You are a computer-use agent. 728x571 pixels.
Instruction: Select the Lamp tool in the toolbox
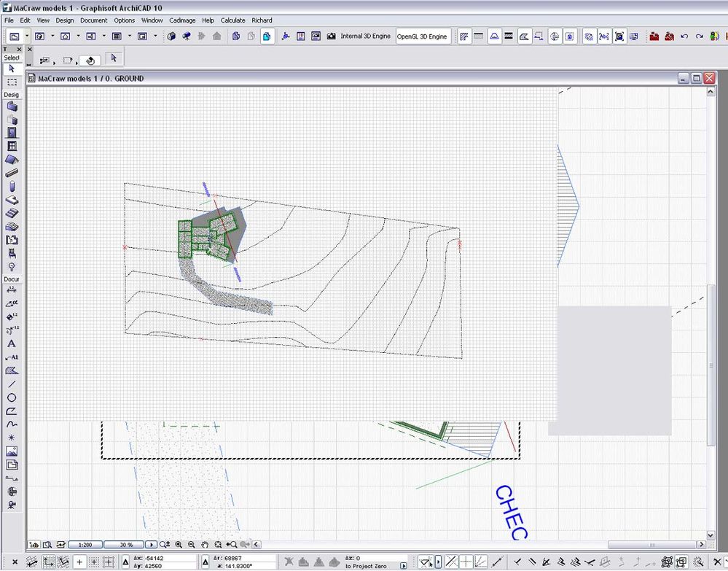pyautogui.click(x=12, y=267)
